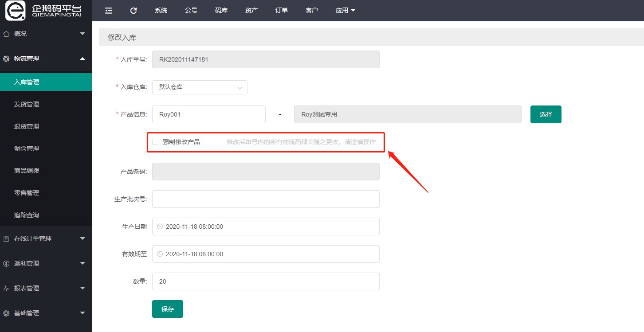Click the QIEMAPINGTAI platform logo

pyautogui.click(x=44, y=11)
